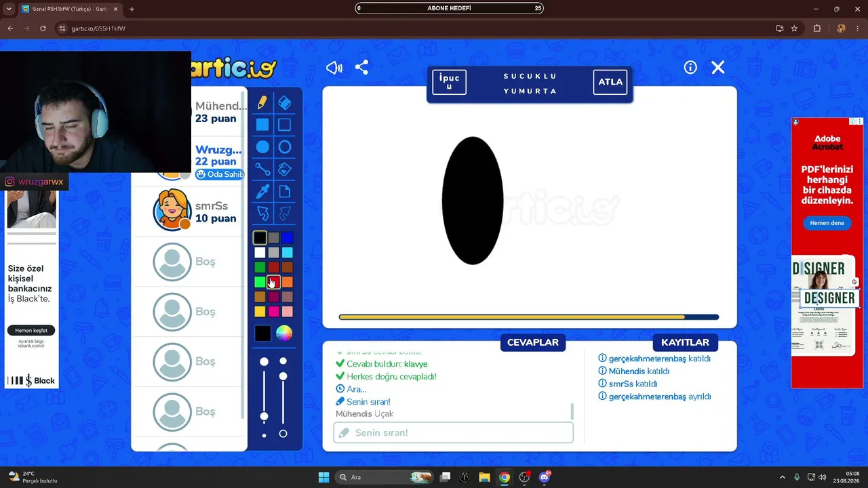Choose the outlined rectangle tool
868x488 pixels.
[x=285, y=125]
